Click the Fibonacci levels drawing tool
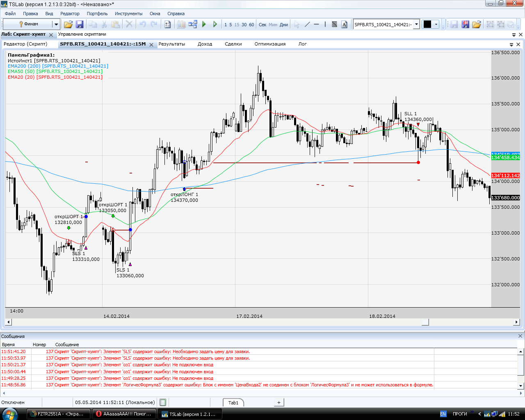Screen dimensions: 525x420 click(334, 25)
